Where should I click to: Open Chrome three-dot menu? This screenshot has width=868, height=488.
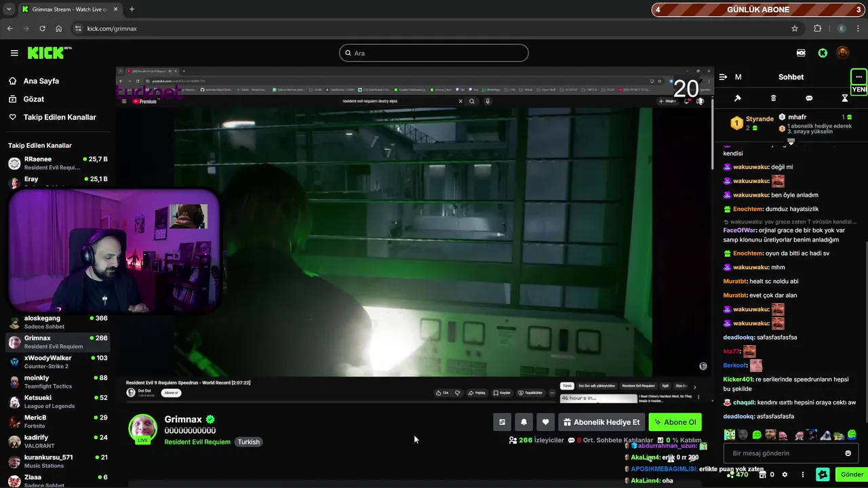click(859, 28)
